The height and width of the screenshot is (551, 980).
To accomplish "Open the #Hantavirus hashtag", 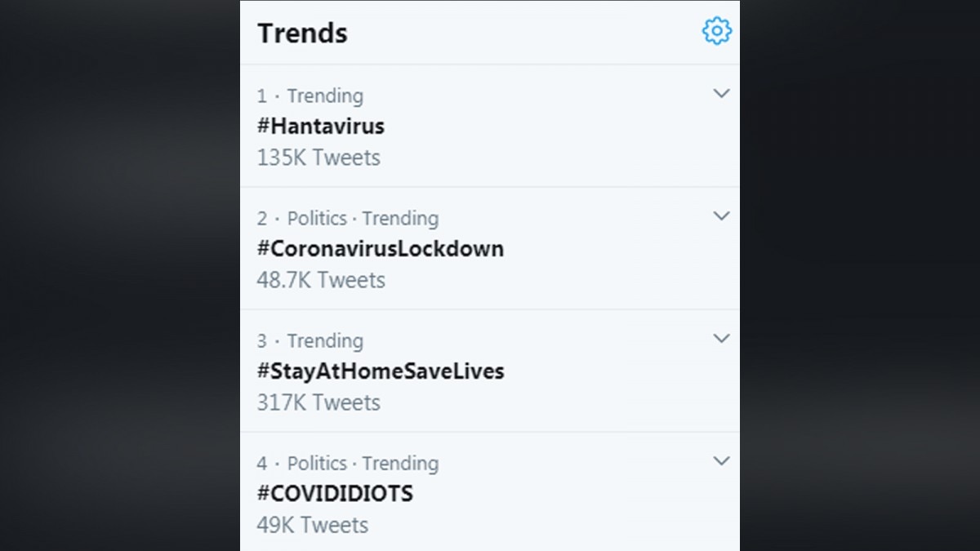I will click(x=320, y=127).
